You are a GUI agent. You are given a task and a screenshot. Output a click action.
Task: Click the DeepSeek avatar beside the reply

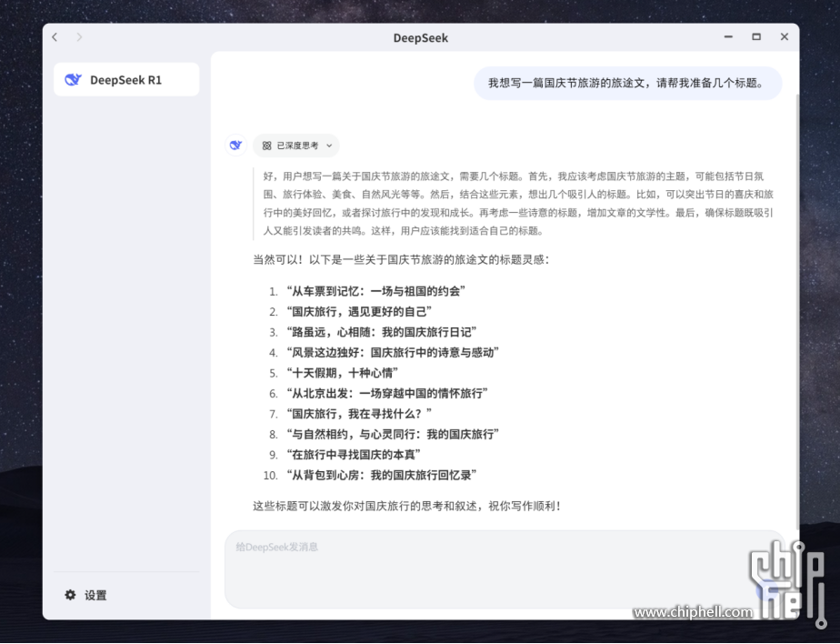[x=235, y=146]
